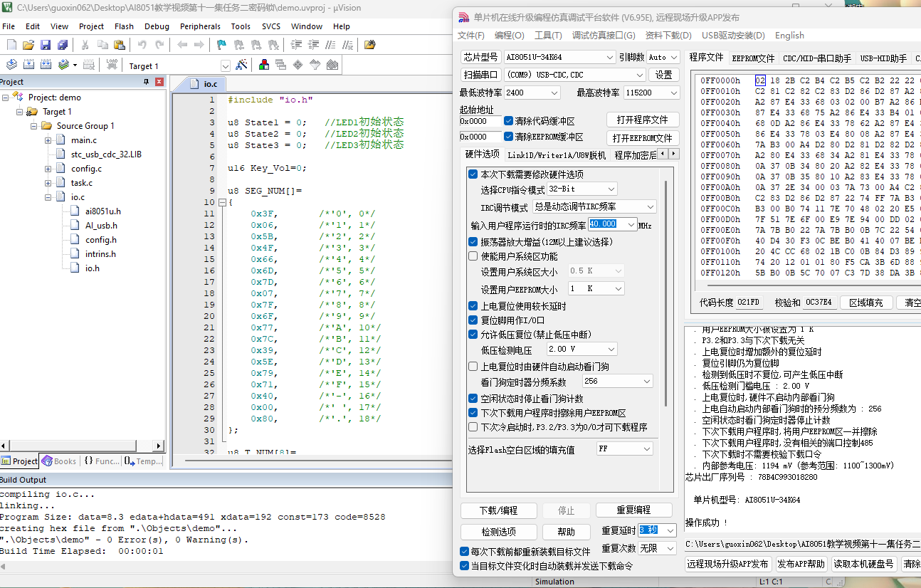Open the Flash menu in µVision

[x=124, y=26]
